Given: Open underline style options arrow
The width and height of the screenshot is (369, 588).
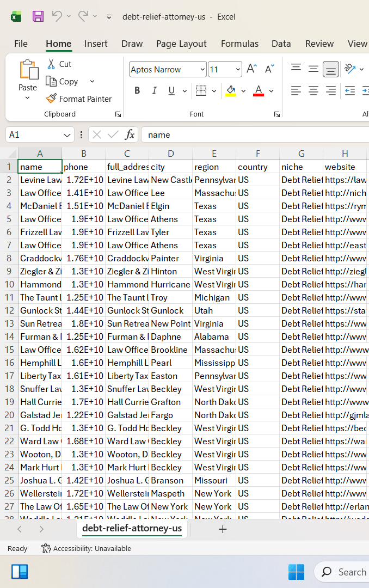Looking at the screenshot, I should tap(184, 91).
